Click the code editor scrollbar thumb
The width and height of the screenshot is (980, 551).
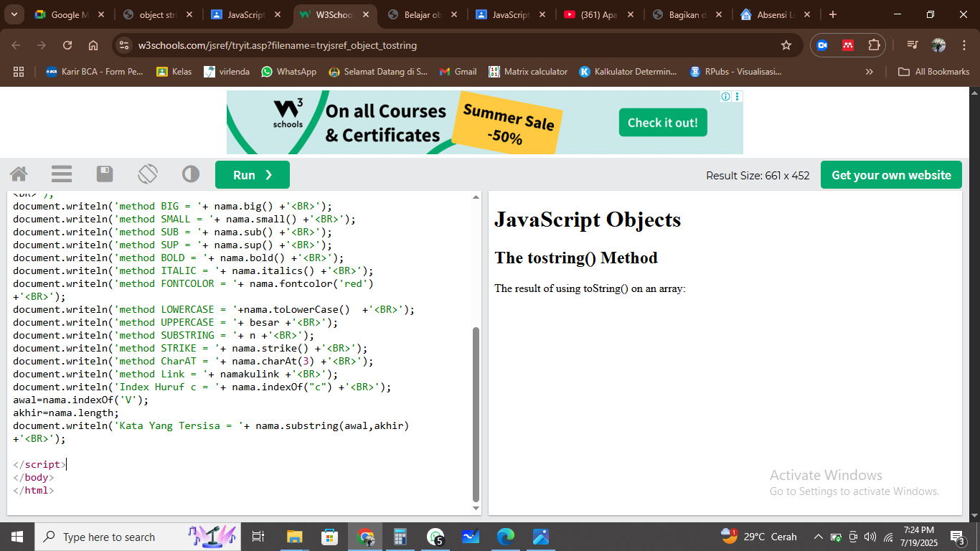(476, 415)
